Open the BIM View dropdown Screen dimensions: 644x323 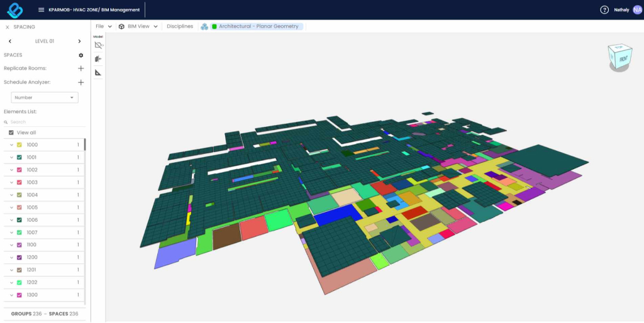(138, 26)
